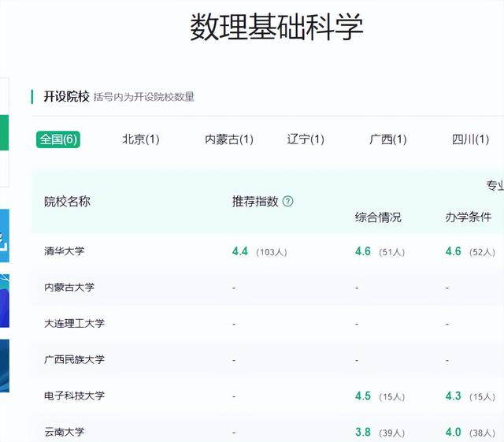504x442 pixels.
Task: Select the 全国(6) region tab
Action: (58, 139)
